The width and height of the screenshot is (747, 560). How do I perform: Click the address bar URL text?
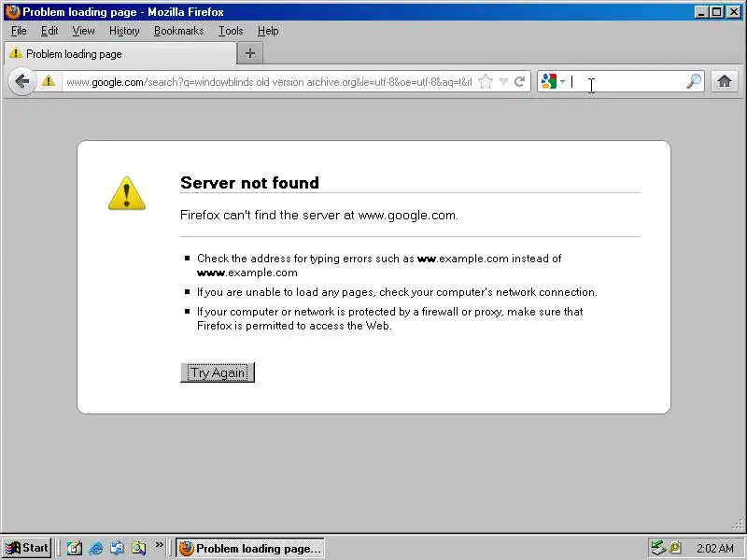269,82
